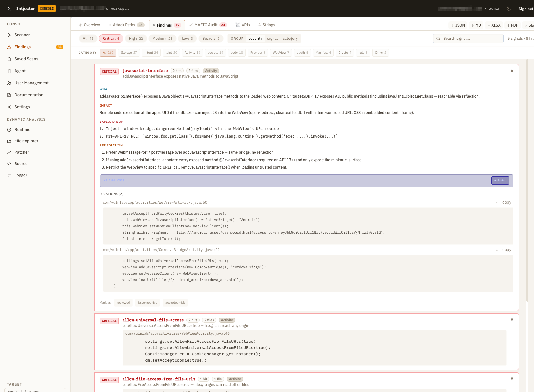Click the Source code brackets icon
The width and height of the screenshot is (534, 392).
[9, 164]
